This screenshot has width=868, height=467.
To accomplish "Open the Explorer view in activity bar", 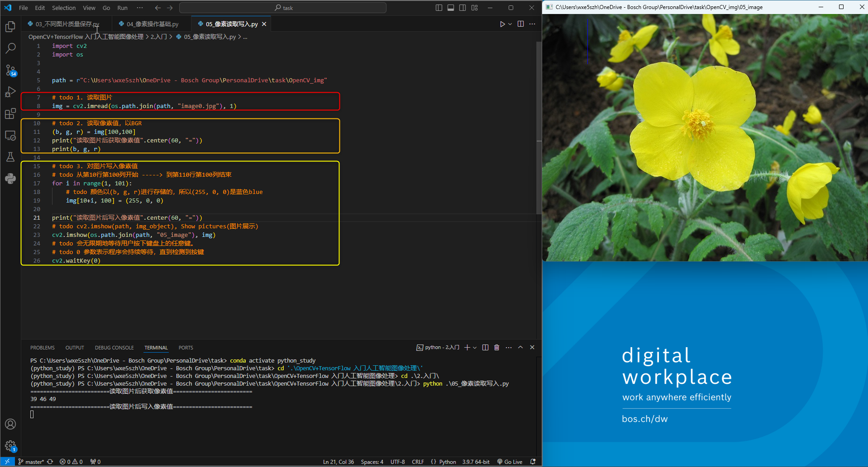I will tap(10, 27).
